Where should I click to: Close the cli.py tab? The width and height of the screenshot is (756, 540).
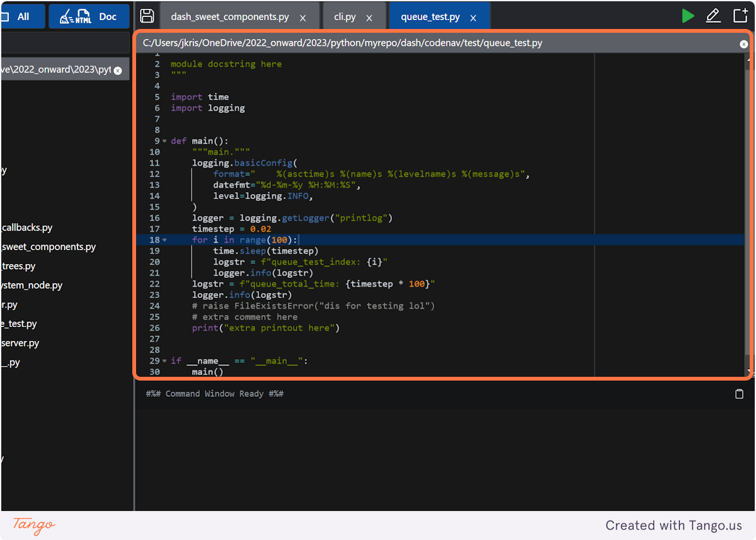tap(369, 18)
